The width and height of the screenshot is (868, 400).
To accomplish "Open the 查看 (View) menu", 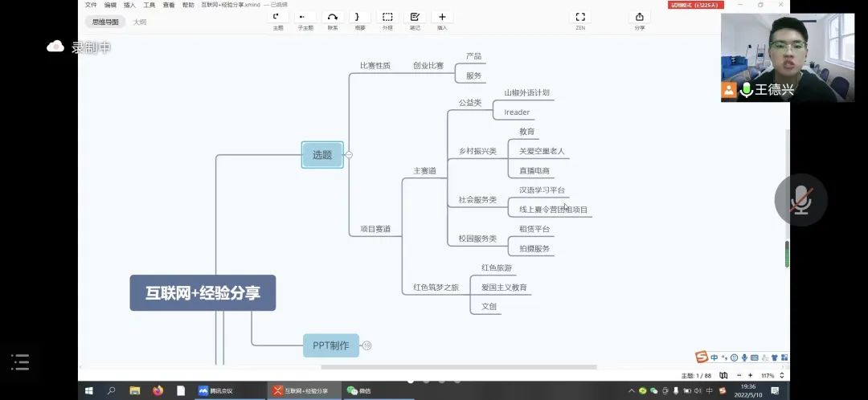I will pos(169,5).
